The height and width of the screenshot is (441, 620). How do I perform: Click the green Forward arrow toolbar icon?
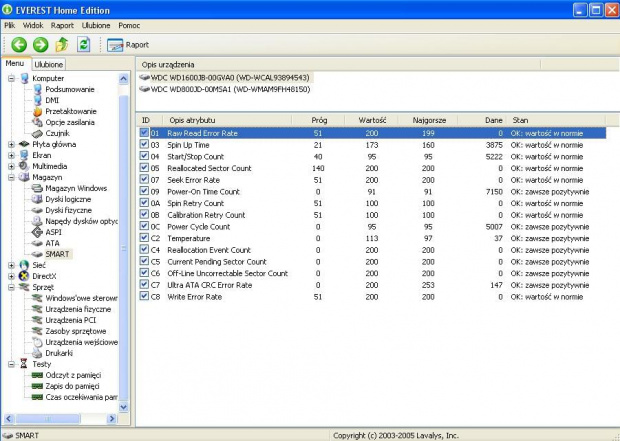click(x=40, y=45)
